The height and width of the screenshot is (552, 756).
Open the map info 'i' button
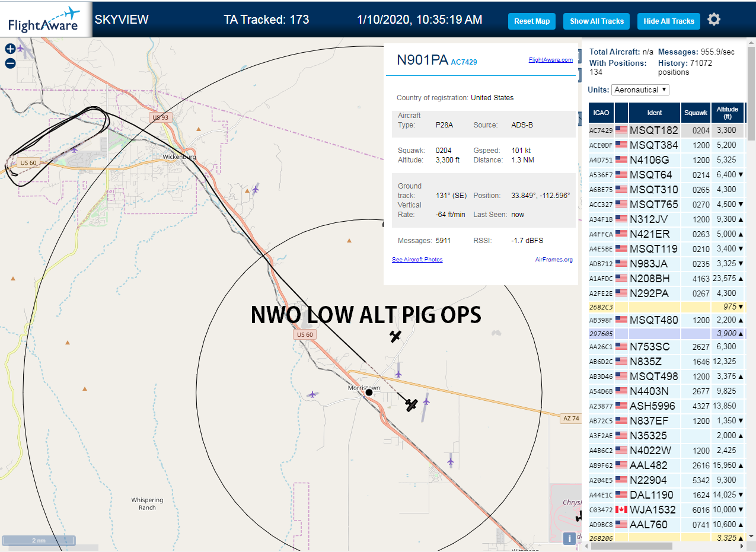click(x=569, y=538)
